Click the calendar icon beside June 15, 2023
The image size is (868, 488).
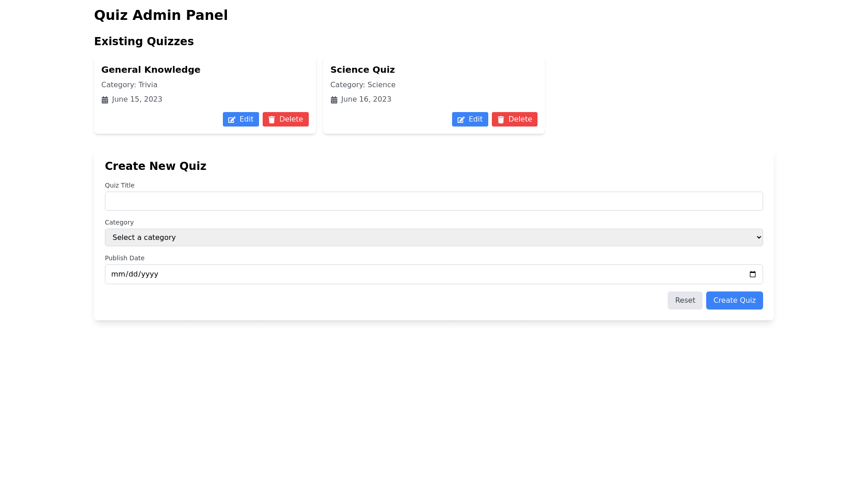coord(105,100)
